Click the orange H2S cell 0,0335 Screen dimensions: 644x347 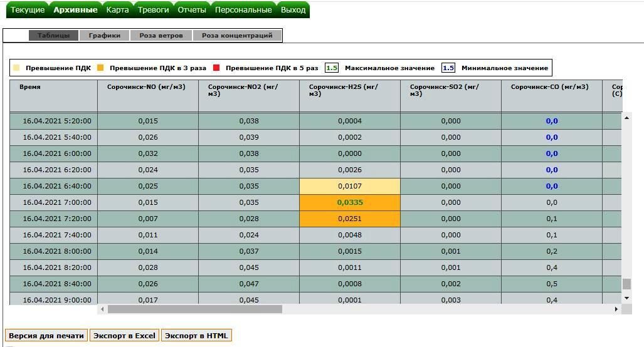pos(350,202)
